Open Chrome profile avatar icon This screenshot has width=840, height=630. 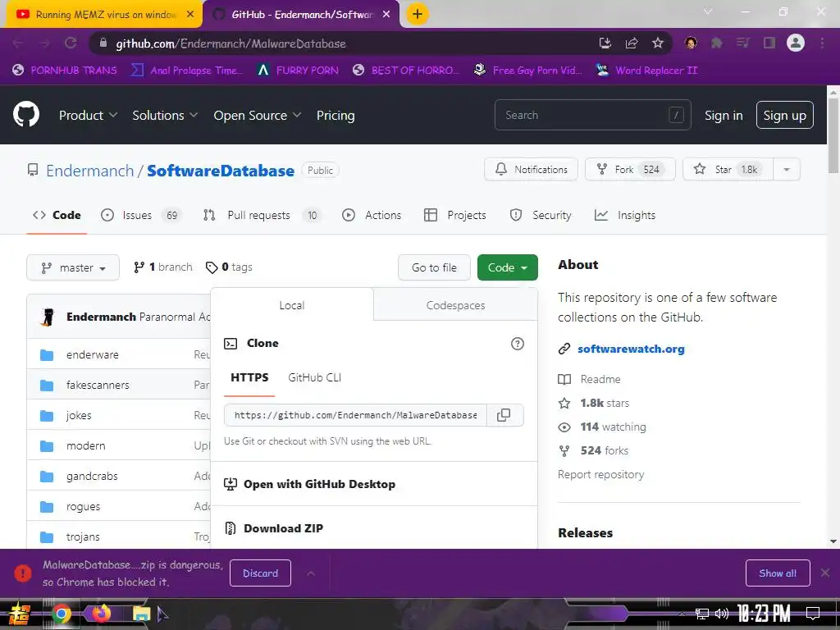tap(796, 43)
